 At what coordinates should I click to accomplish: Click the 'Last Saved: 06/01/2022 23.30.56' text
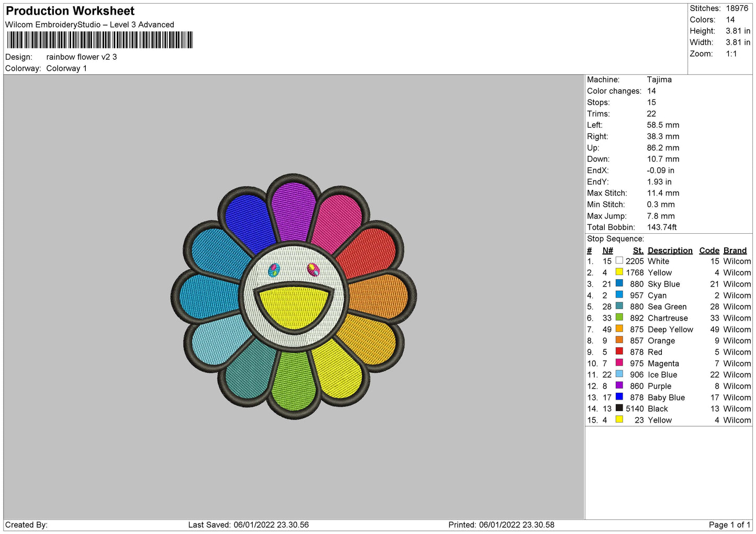(x=249, y=525)
